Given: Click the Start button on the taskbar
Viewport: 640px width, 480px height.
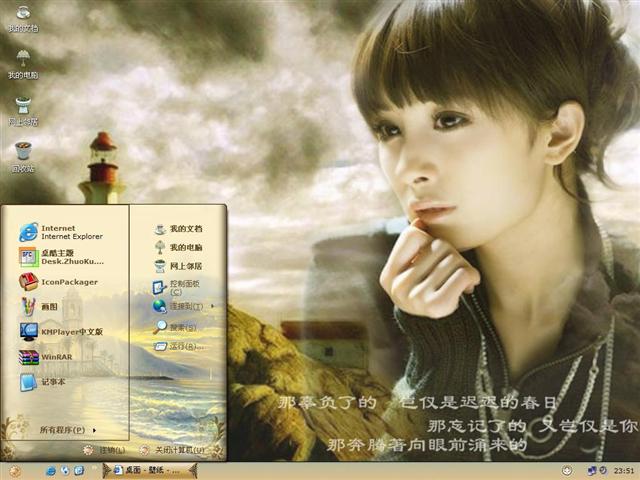Looking at the screenshot, I should click(14, 471).
